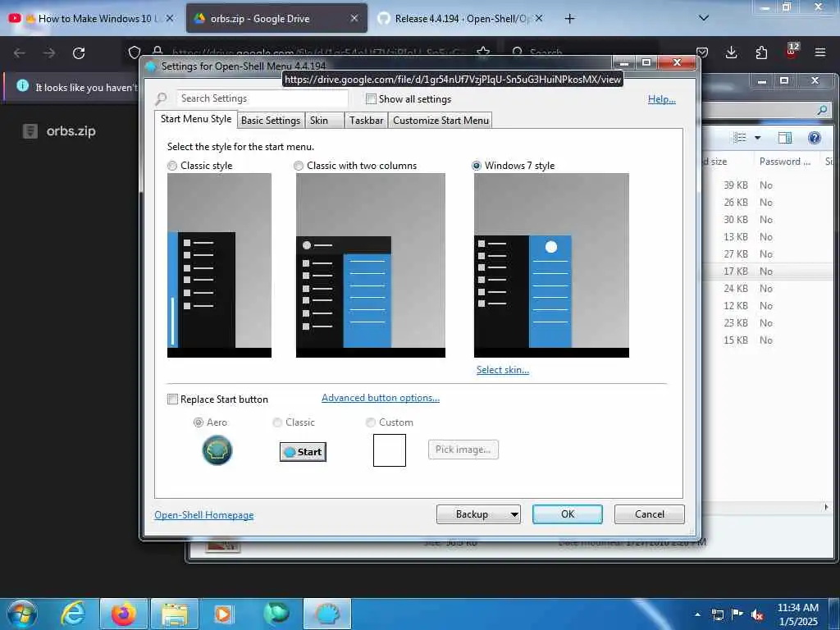Toggle the Show all settings checkbox
Image resolution: width=840 pixels, height=630 pixels.
(x=371, y=99)
